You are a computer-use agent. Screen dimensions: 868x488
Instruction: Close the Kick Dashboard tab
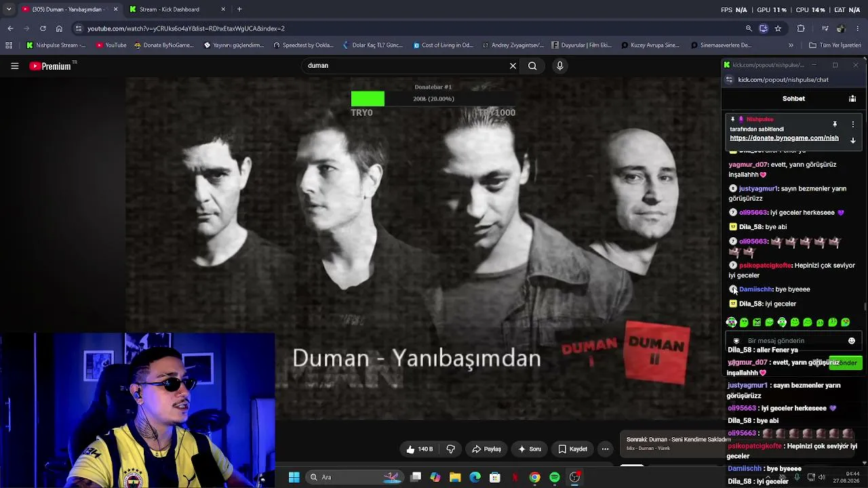[x=223, y=9]
